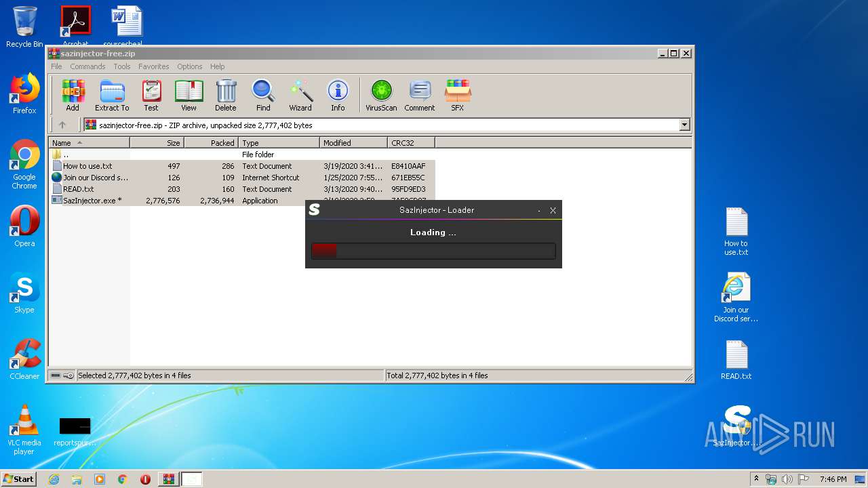Expand the archive path dropdown arrow

684,125
